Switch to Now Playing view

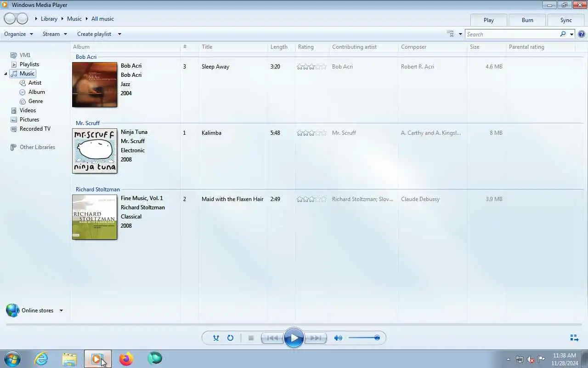[574, 338]
